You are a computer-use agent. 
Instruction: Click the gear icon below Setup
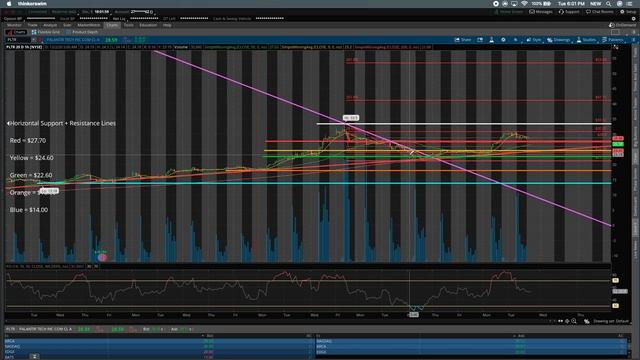coord(634,19)
